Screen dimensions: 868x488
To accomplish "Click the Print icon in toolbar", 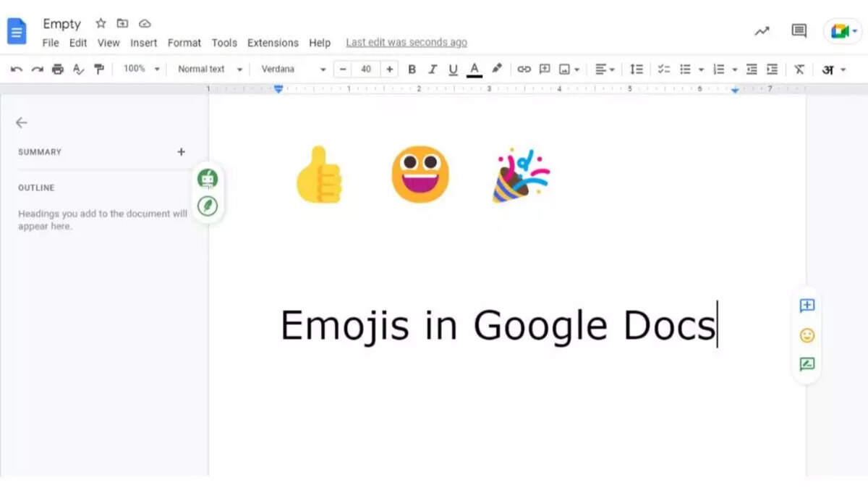I will pos(58,70).
